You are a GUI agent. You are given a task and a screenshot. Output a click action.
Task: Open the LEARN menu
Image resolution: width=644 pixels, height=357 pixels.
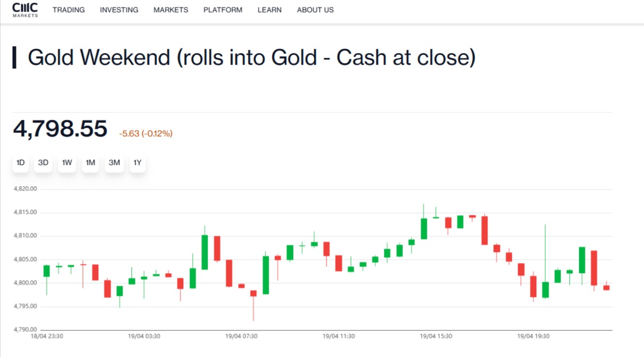point(269,10)
